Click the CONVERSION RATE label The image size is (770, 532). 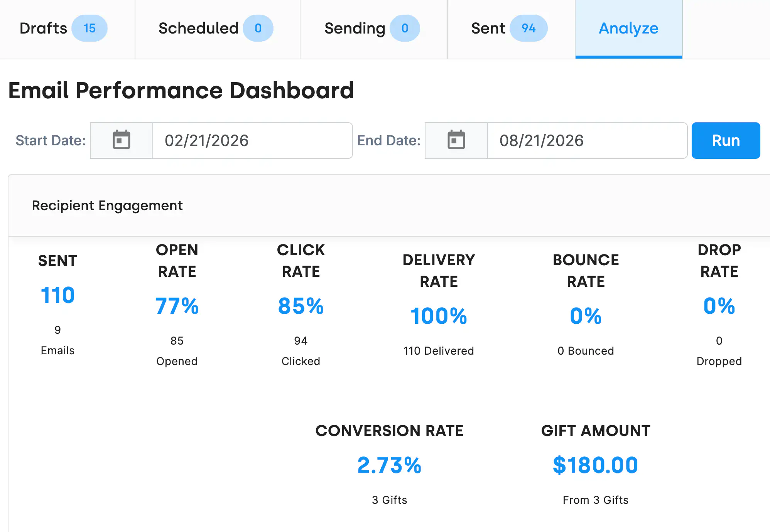pos(389,431)
